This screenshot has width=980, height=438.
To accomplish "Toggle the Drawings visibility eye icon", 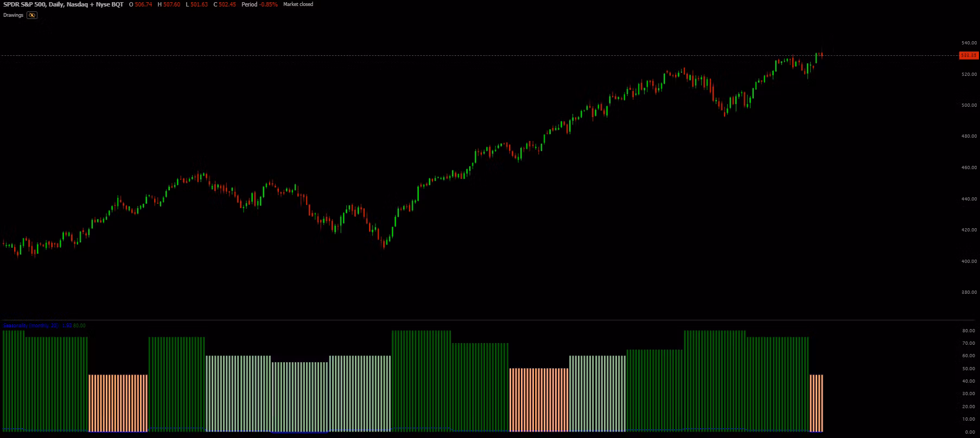I will pyautogui.click(x=32, y=15).
